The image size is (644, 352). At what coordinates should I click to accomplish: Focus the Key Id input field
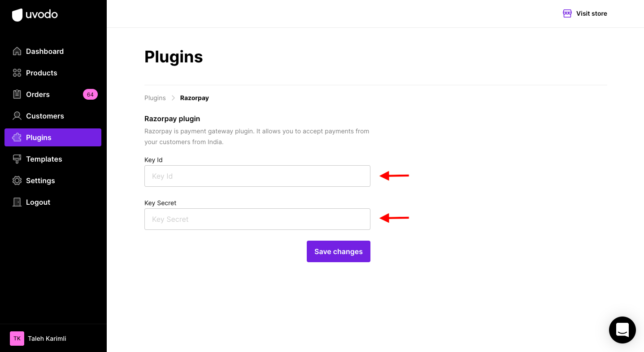tap(257, 176)
